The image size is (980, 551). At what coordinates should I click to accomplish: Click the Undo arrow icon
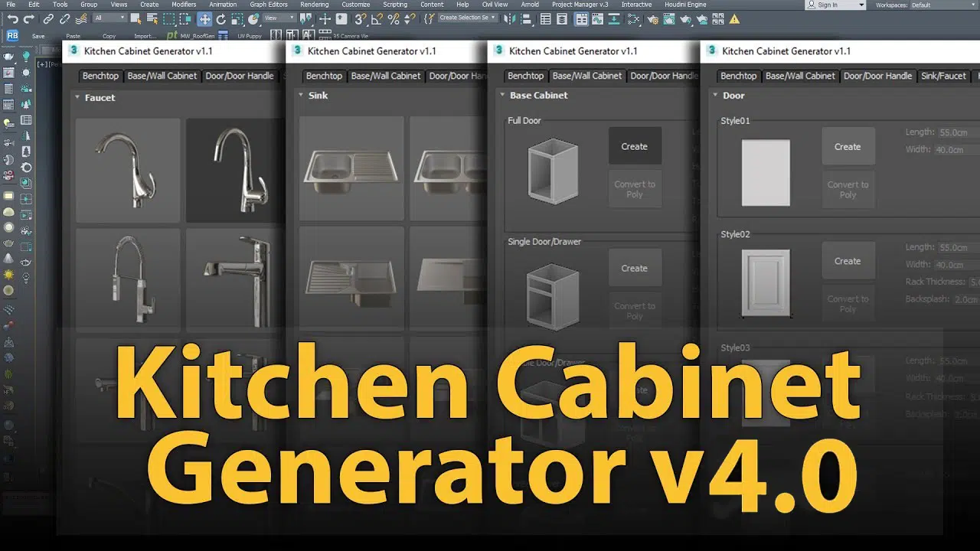pyautogui.click(x=12, y=18)
